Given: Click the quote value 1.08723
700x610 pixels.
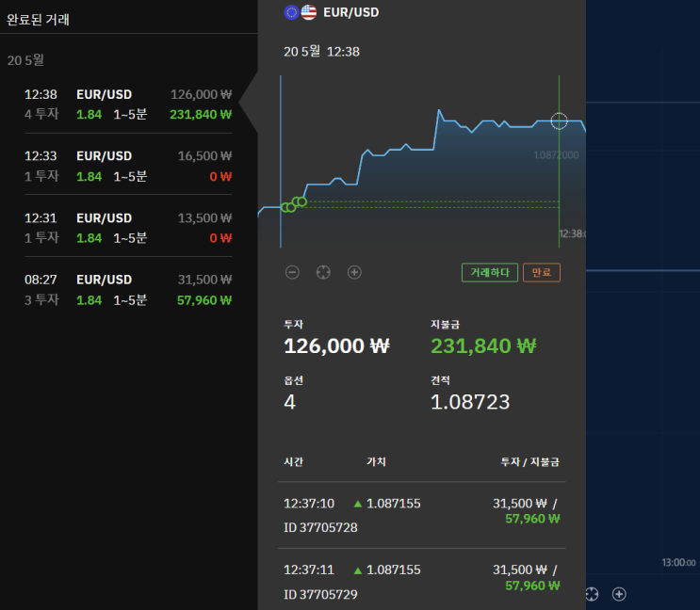Looking at the screenshot, I should 470,402.
